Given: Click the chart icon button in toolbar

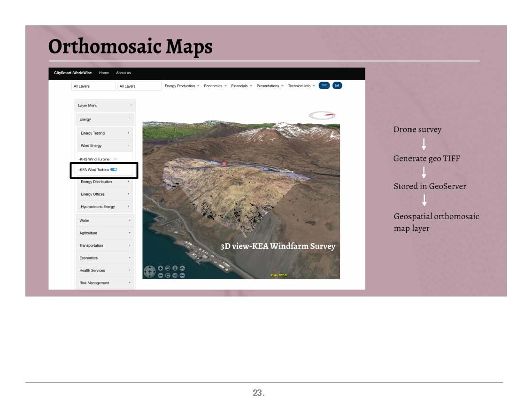Looking at the screenshot, I should tap(337, 86).
